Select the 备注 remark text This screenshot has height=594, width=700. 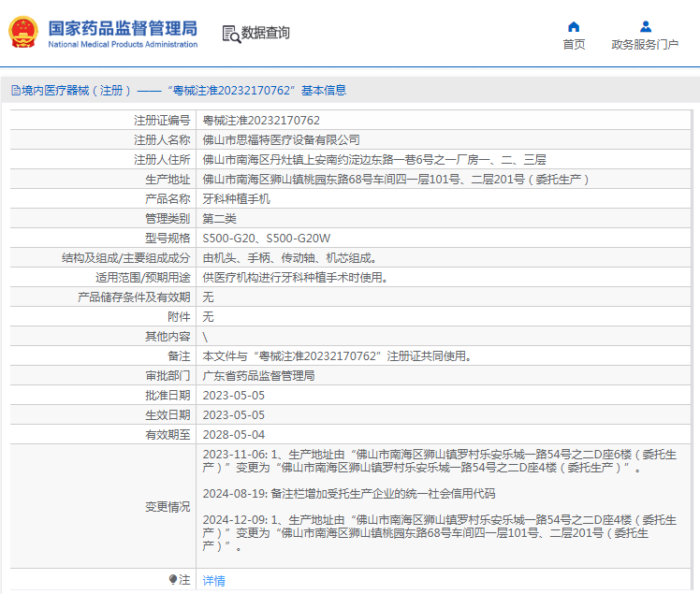click(x=337, y=355)
